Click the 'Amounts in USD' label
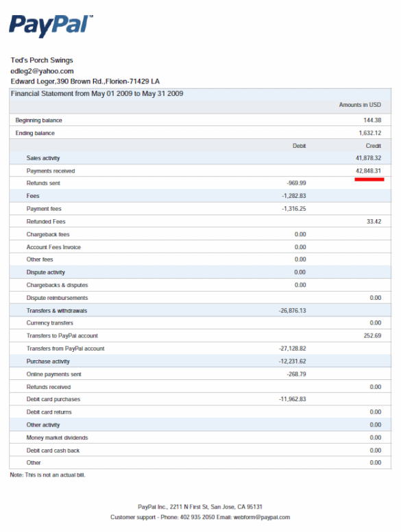Screen dimensions: 401x532 click(360, 105)
